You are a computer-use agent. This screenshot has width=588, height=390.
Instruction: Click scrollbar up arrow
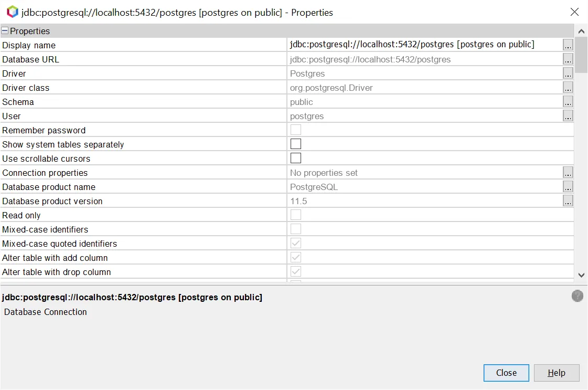(581, 30)
